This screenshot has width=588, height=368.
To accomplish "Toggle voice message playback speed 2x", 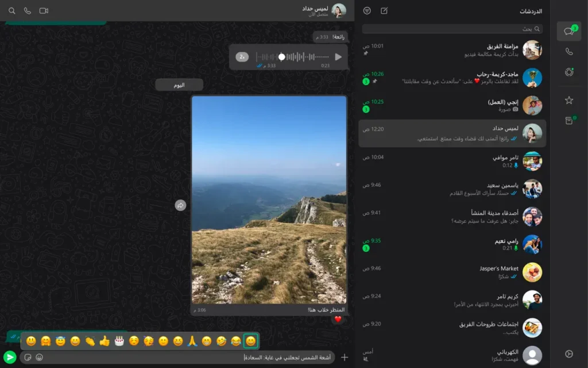I will [242, 57].
